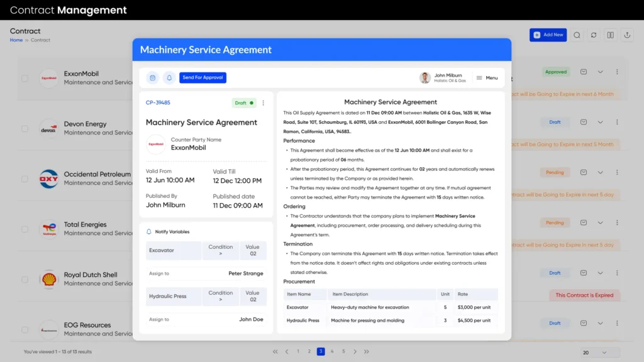644x362 pixels.
Task: Open the search icon in the top toolbar
Action: click(x=577, y=35)
